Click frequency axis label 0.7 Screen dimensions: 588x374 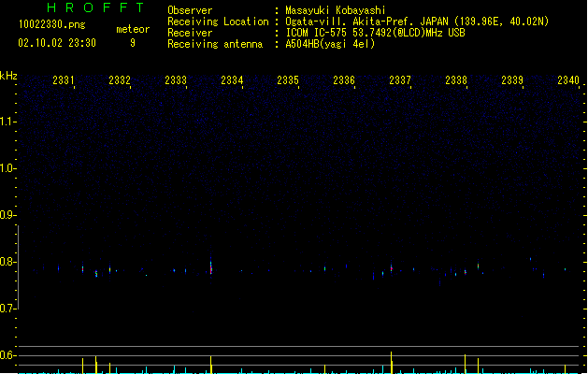7,309
